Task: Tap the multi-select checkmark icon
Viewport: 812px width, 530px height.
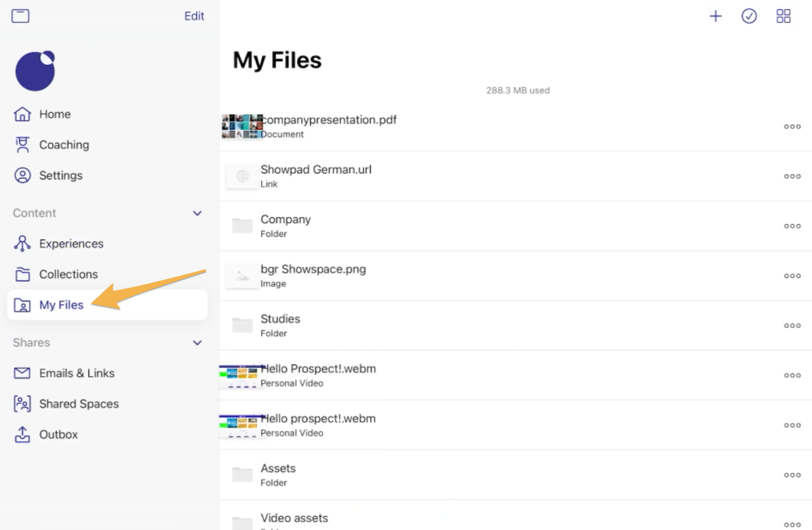Action: pos(749,16)
